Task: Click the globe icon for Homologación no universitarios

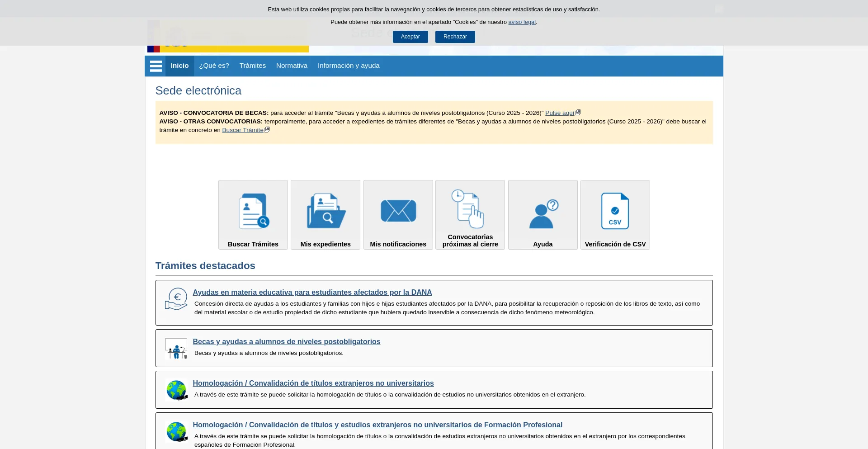Action: [176, 390]
